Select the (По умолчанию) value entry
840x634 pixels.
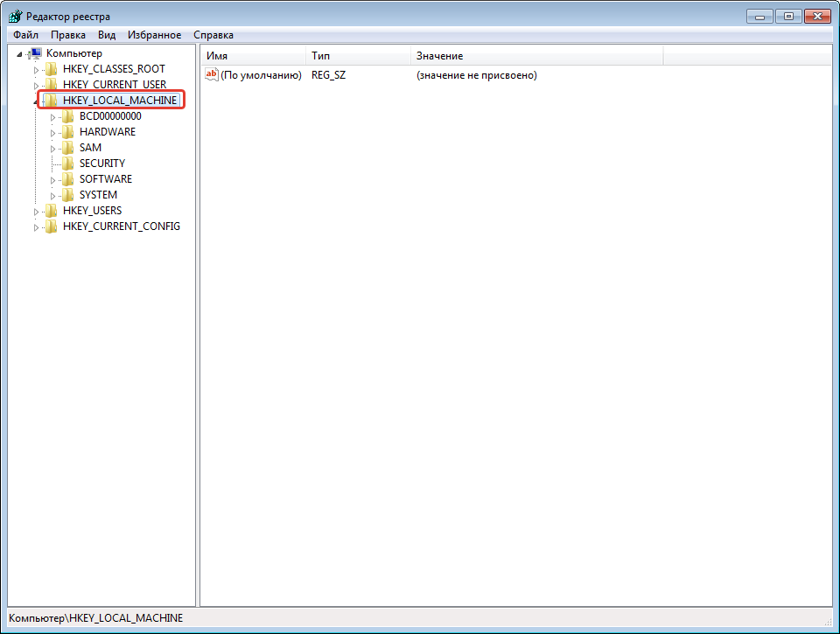pos(261,75)
